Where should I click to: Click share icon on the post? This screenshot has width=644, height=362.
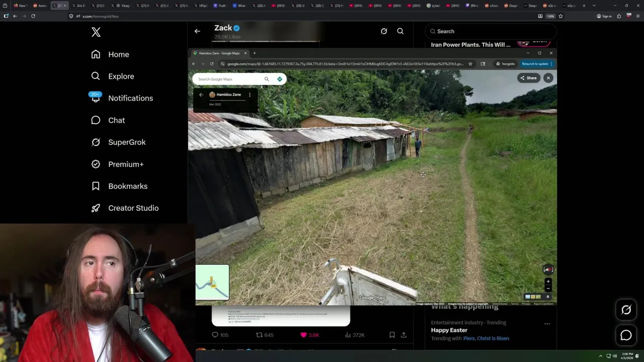[x=404, y=335]
